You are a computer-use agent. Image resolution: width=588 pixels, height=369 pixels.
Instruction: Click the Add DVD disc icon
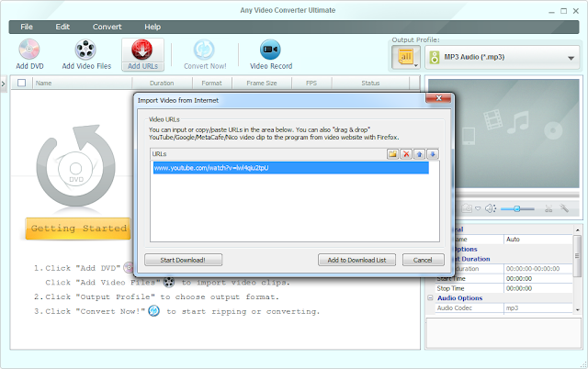point(29,50)
